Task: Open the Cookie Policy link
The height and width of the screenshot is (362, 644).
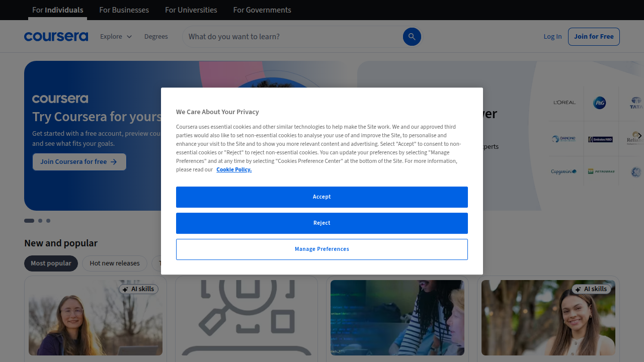Action: [234, 170]
